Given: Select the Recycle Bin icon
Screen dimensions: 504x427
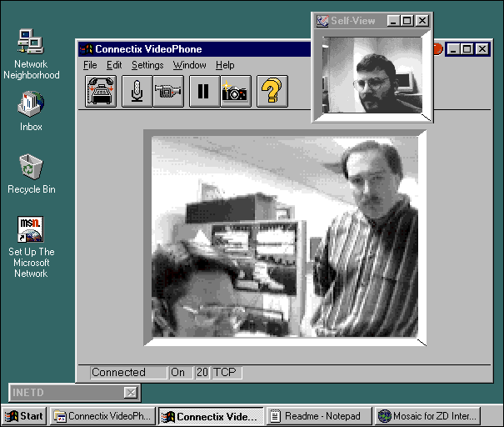Looking at the screenshot, I should [x=32, y=167].
